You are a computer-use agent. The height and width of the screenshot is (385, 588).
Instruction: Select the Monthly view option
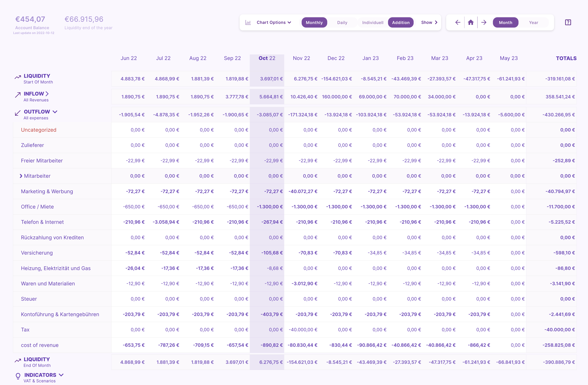pos(314,22)
